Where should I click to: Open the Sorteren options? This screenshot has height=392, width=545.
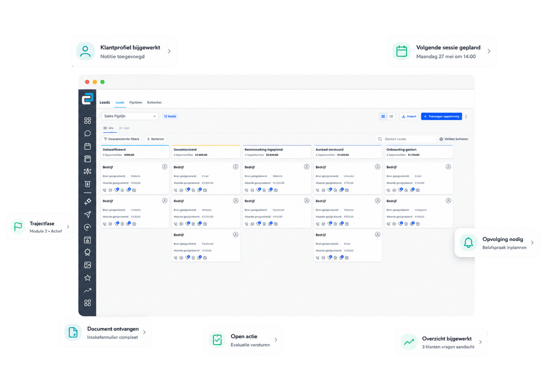pyautogui.click(x=156, y=139)
